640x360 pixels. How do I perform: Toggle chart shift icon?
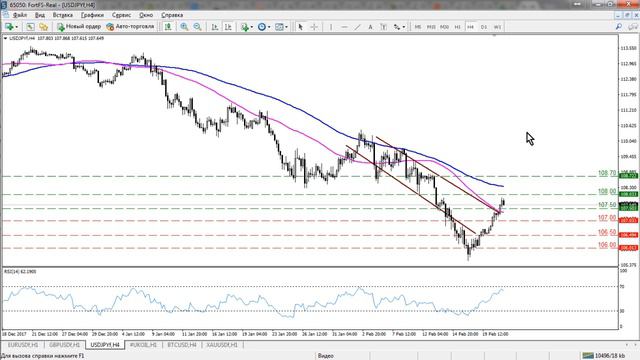[x=228, y=27]
